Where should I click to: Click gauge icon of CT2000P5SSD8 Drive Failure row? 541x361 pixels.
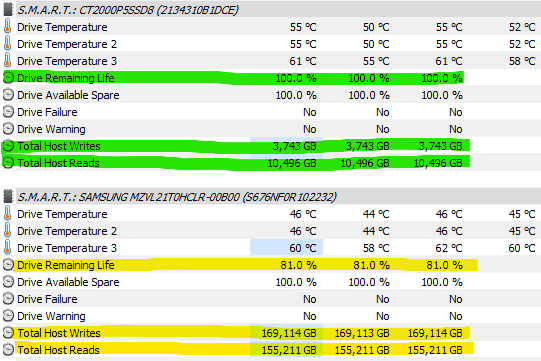click(8, 112)
